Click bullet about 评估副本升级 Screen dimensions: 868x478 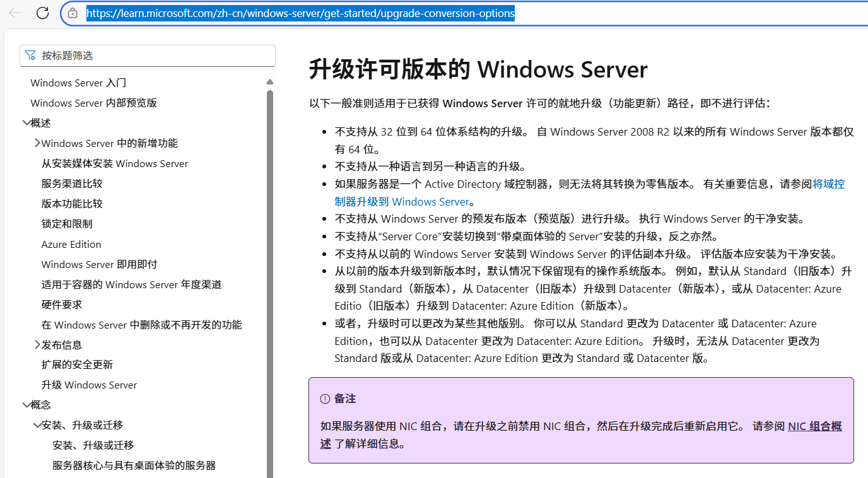point(587,254)
